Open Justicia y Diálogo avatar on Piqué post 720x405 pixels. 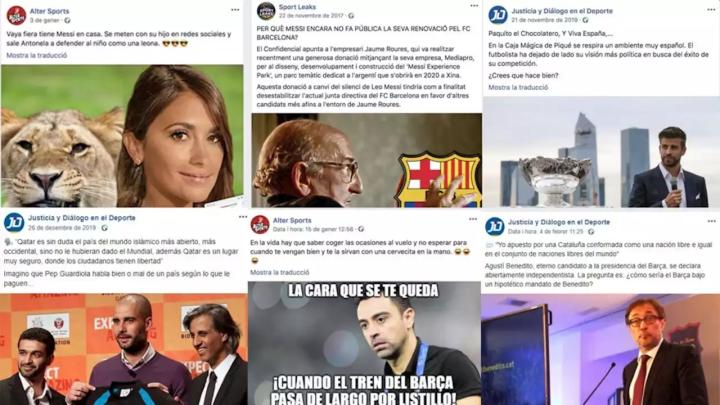coord(498,15)
